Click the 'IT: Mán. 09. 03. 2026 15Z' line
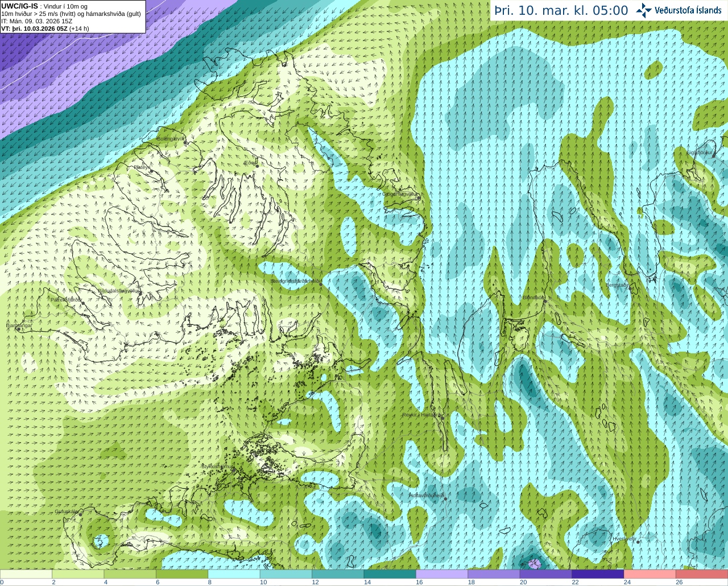The image size is (728, 586). (37, 21)
